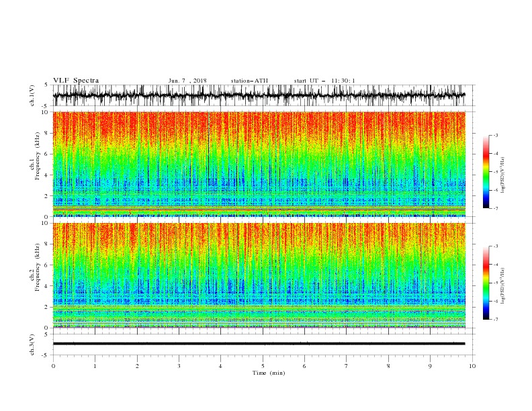Screen dimensions: 532x411
Task: Select the "start UT = 11:30:1" header text
Action: 324,81
